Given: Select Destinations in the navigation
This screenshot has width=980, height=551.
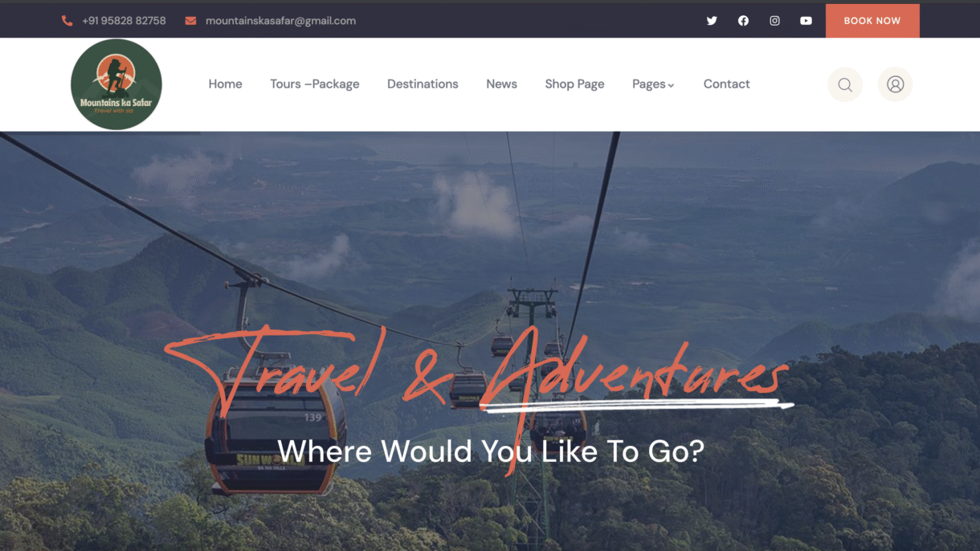Looking at the screenshot, I should pos(423,84).
